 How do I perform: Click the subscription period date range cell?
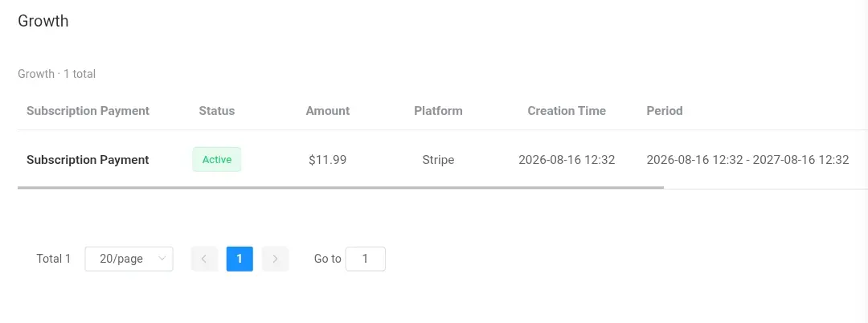(x=748, y=160)
